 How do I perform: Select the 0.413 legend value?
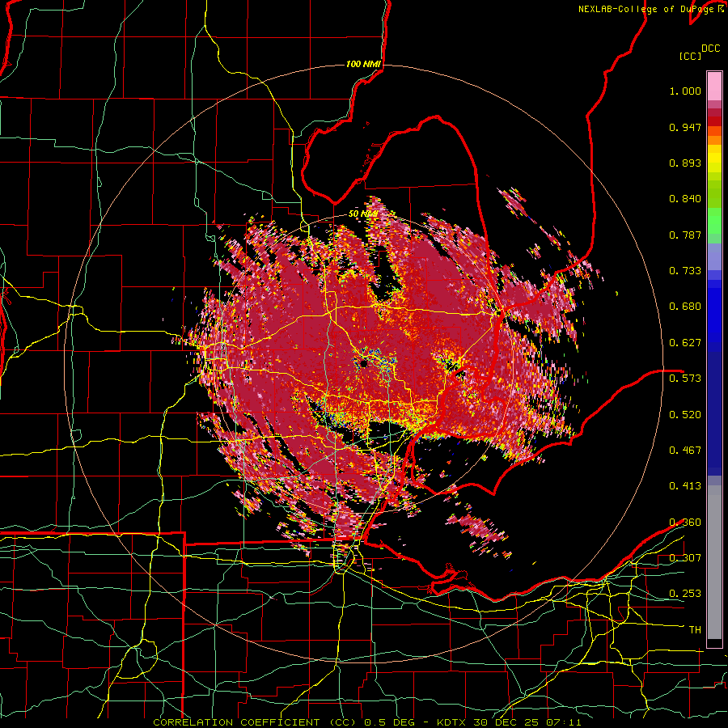point(685,486)
